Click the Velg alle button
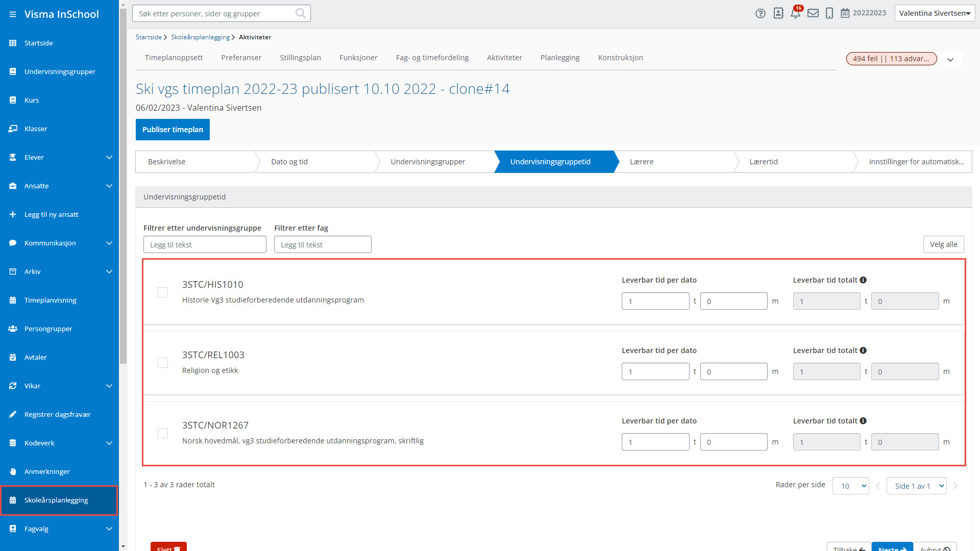Image resolution: width=980 pixels, height=551 pixels. point(943,244)
